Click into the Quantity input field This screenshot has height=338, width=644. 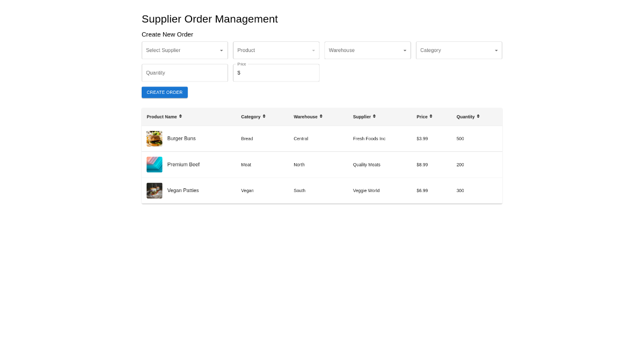click(185, 73)
